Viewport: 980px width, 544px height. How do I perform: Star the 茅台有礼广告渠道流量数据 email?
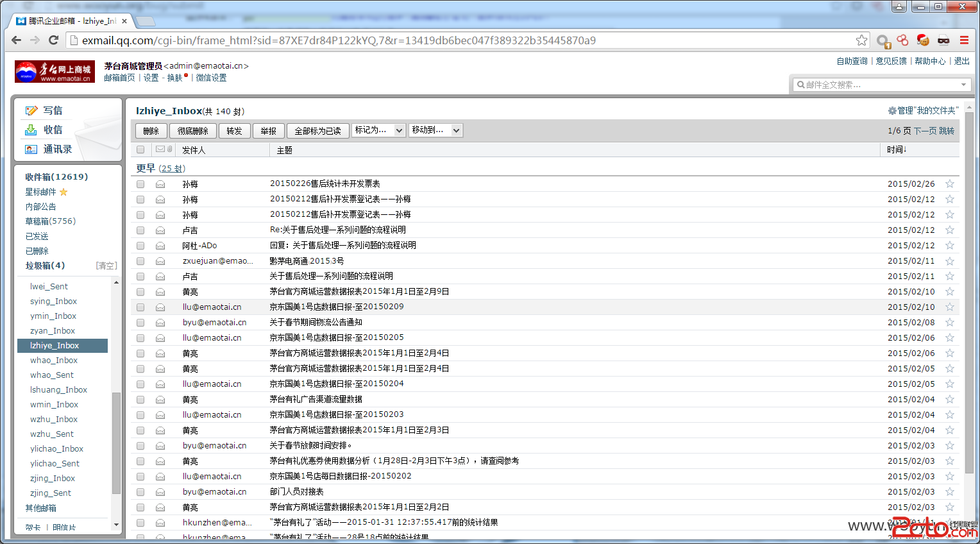pos(950,400)
